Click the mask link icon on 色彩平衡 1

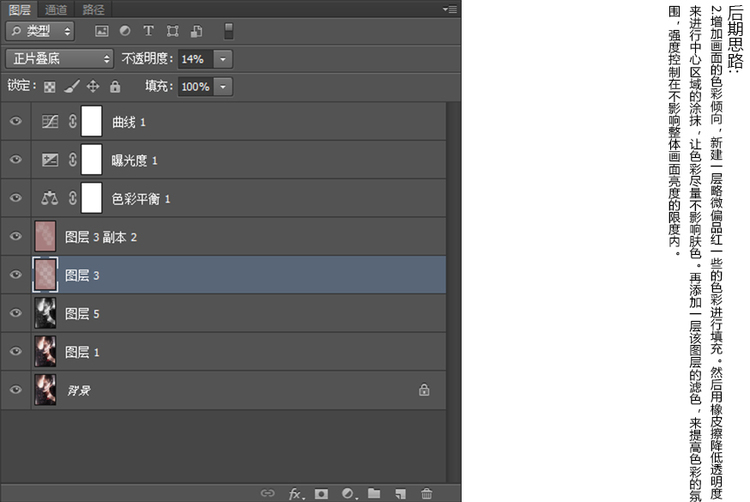[x=72, y=198]
